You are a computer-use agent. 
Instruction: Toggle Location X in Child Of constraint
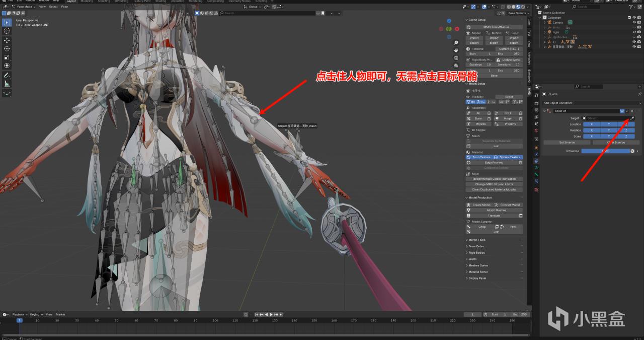point(591,124)
